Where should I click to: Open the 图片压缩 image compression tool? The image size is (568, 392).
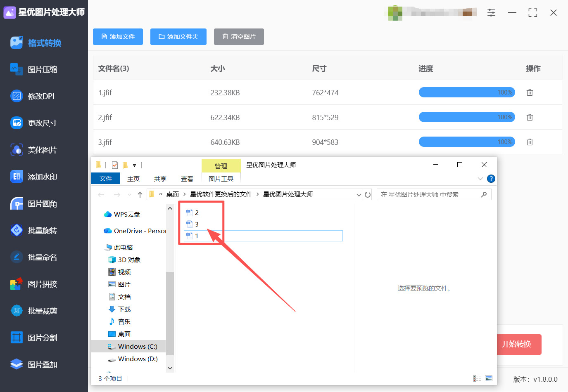(x=34, y=70)
